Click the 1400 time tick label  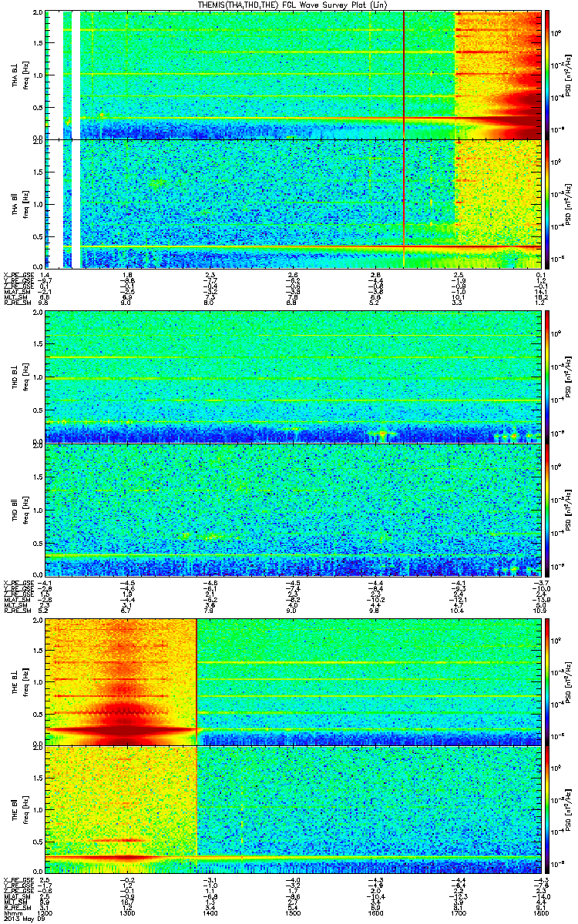pos(210,913)
